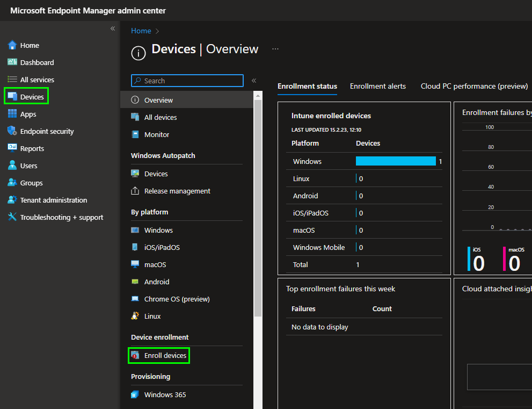Image resolution: width=532 pixels, height=409 pixels.
Task: Switch to the Enrollment alerts tab
Action: tap(378, 86)
